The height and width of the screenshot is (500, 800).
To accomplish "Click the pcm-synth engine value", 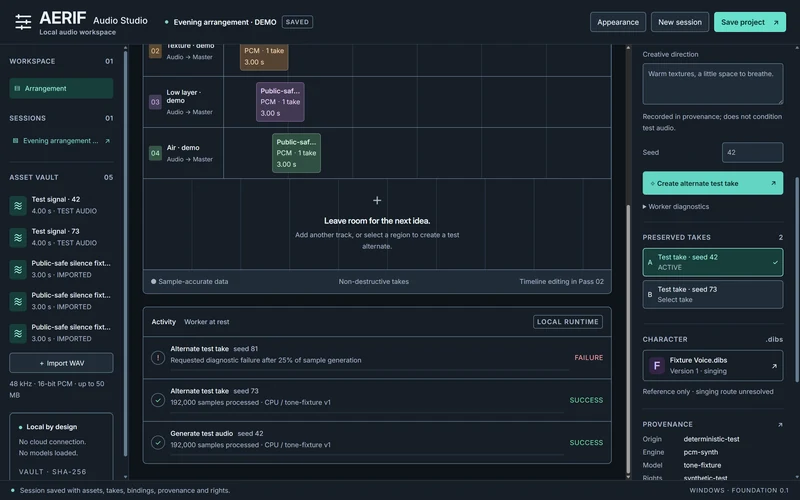I will click(x=701, y=453).
